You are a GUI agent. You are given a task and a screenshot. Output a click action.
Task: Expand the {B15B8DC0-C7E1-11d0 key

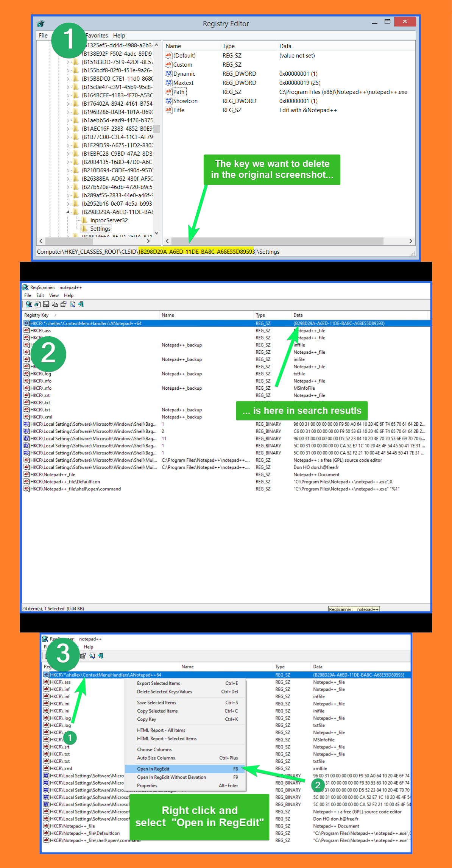pyautogui.click(x=68, y=79)
